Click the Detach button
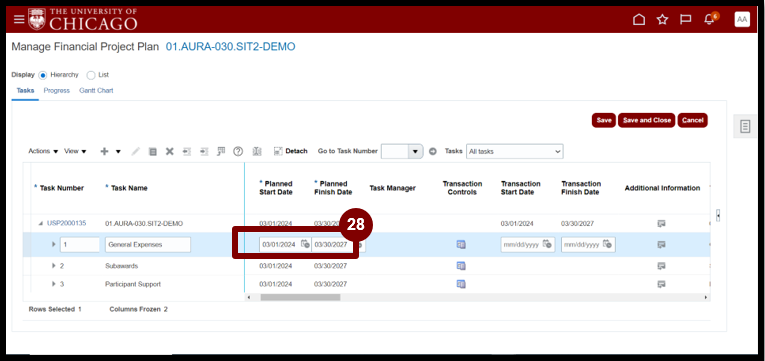This screenshot has width=765, height=361. click(291, 151)
